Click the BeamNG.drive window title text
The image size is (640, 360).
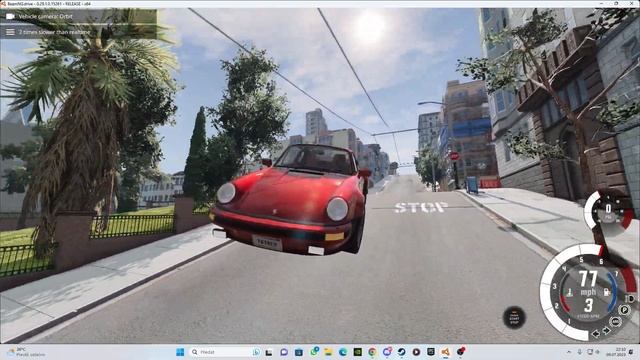click(x=50, y=4)
